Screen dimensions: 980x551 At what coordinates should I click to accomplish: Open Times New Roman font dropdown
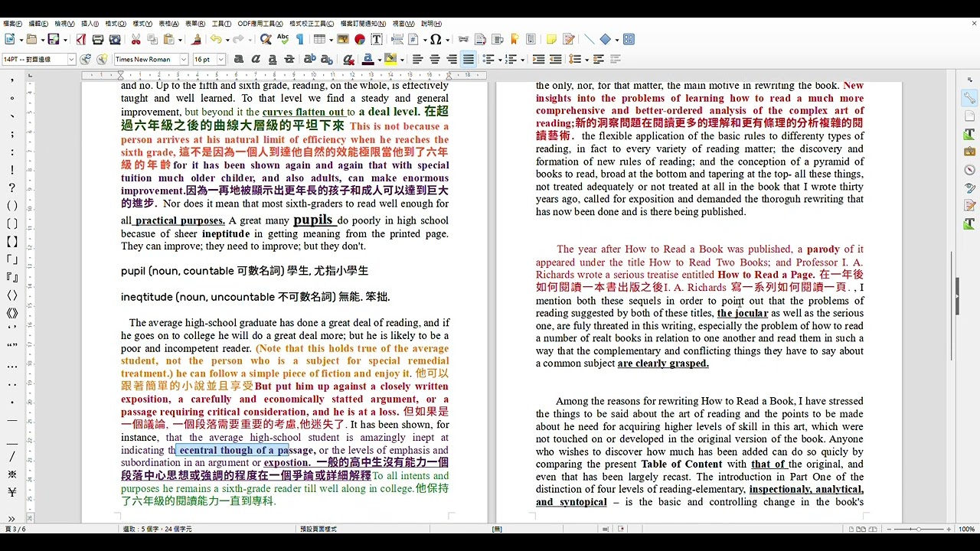(184, 59)
